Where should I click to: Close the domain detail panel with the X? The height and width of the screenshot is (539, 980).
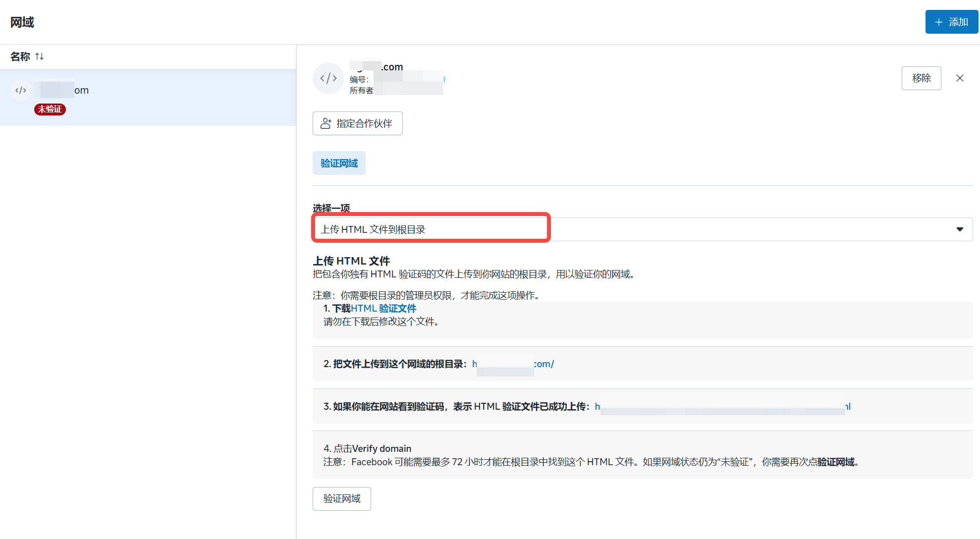[960, 78]
